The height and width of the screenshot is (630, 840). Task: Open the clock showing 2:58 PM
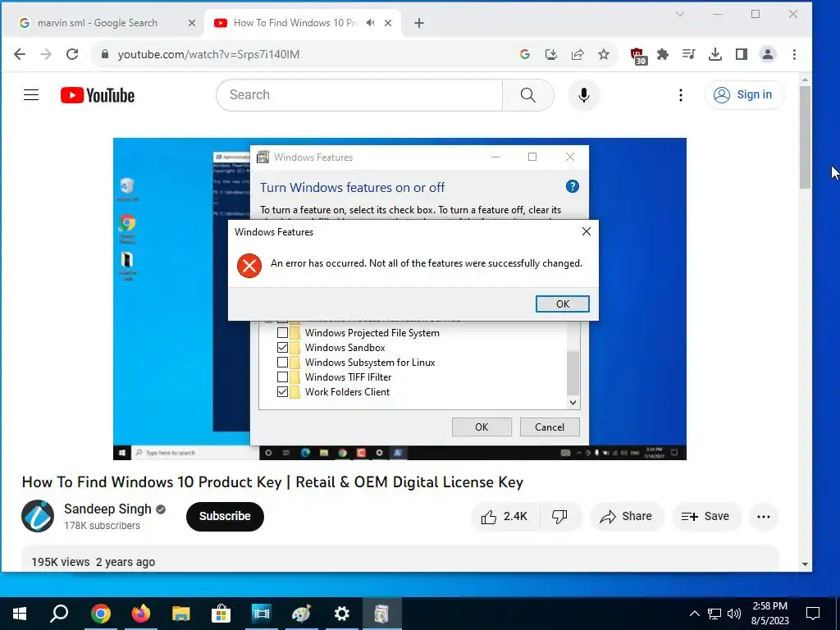pyautogui.click(x=769, y=614)
